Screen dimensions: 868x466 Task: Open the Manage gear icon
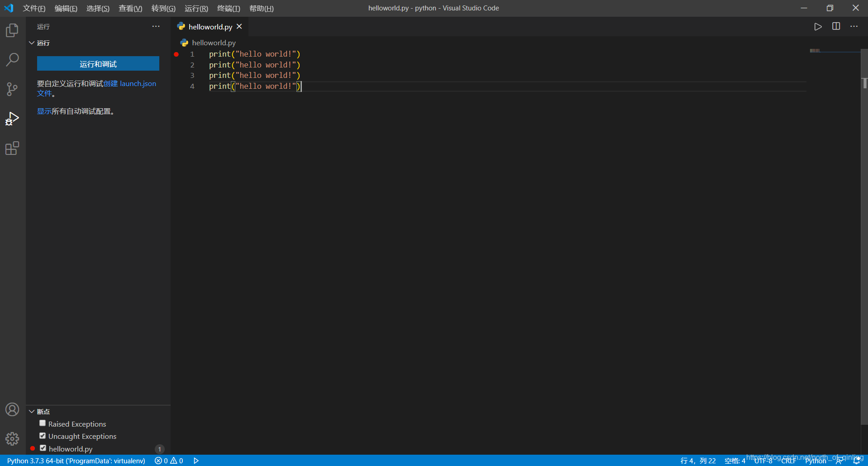point(12,438)
